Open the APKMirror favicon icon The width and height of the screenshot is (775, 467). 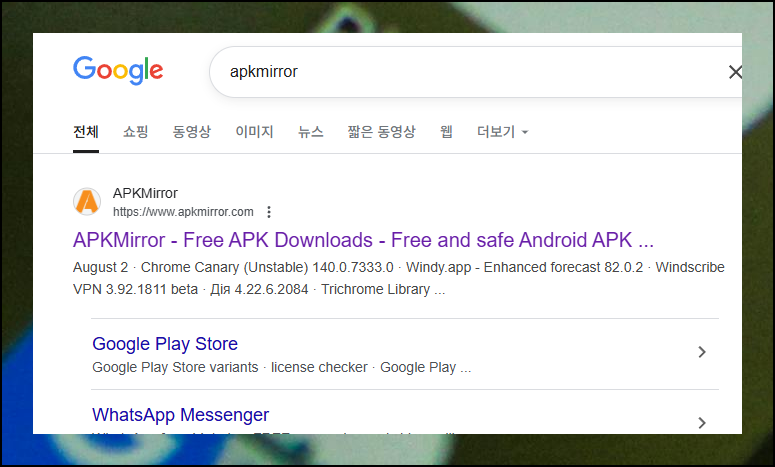pyautogui.click(x=87, y=202)
